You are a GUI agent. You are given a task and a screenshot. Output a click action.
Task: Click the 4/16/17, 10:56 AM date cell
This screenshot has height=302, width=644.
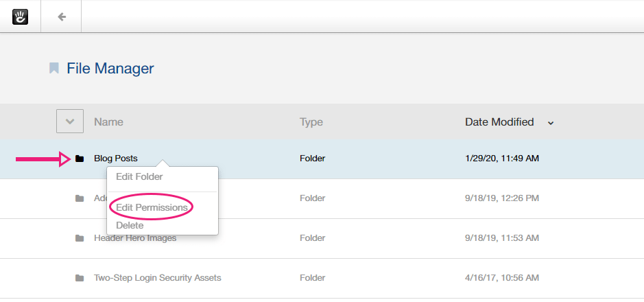click(502, 278)
